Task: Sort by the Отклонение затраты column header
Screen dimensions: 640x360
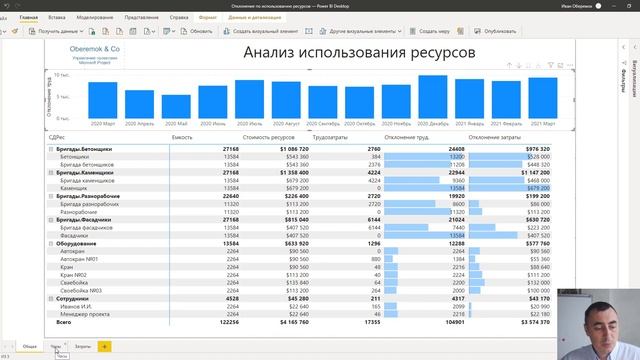Action: (x=495, y=138)
